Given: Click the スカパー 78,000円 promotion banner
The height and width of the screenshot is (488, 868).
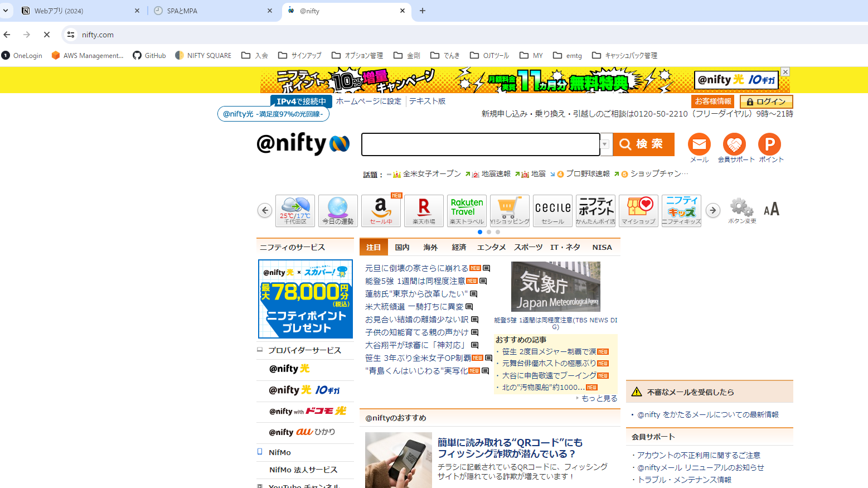Looking at the screenshot, I should pyautogui.click(x=306, y=299).
